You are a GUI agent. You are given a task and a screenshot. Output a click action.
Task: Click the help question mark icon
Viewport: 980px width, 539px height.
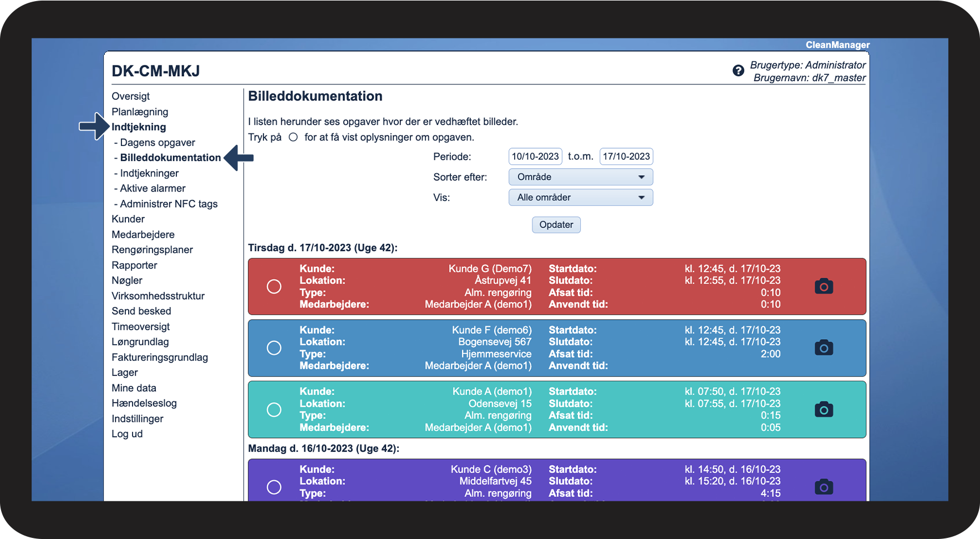(x=738, y=70)
